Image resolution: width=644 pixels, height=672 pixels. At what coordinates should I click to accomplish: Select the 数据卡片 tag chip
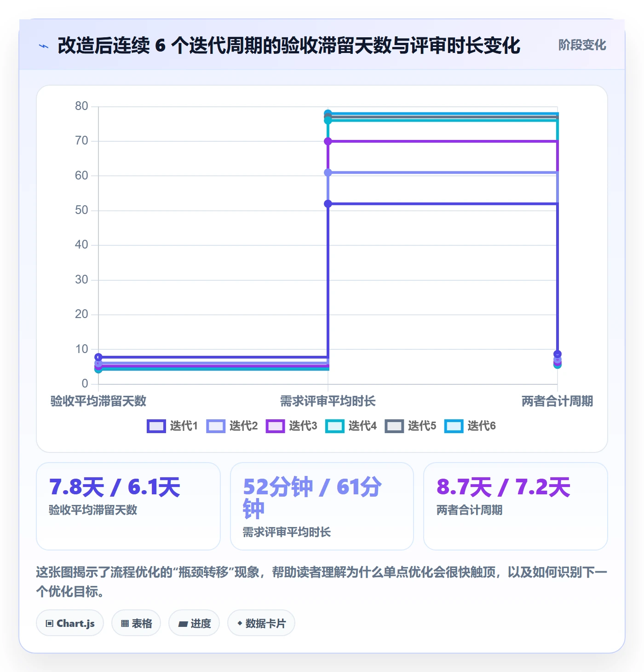click(261, 623)
